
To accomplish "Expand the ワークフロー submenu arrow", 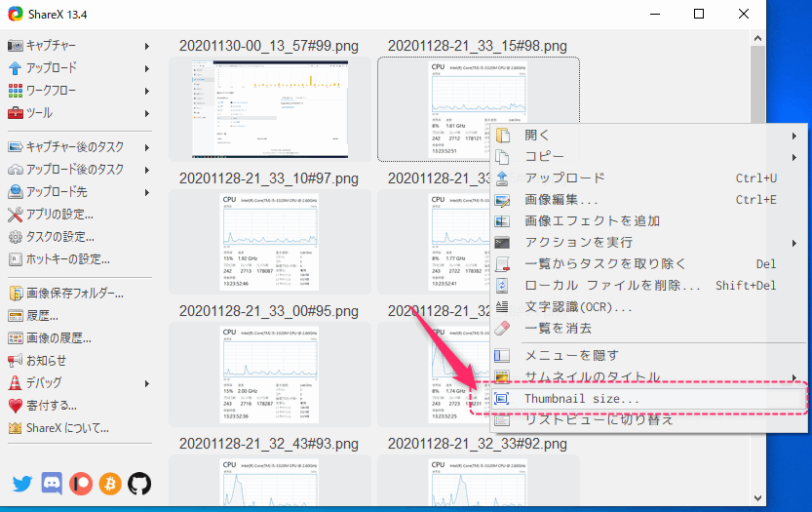I will pos(147,92).
